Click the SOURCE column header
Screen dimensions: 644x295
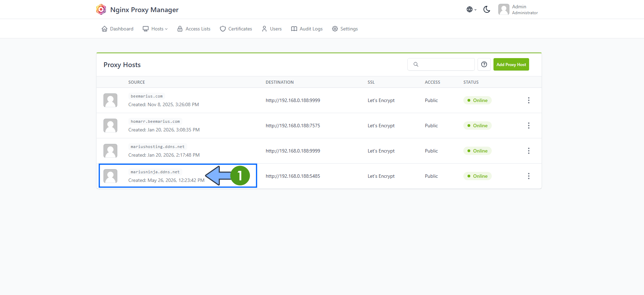(137, 82)
